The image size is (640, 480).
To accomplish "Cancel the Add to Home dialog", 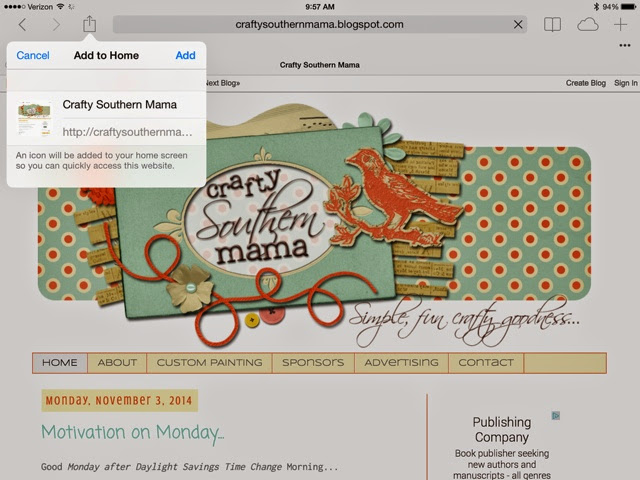I will tap(33, 55).
